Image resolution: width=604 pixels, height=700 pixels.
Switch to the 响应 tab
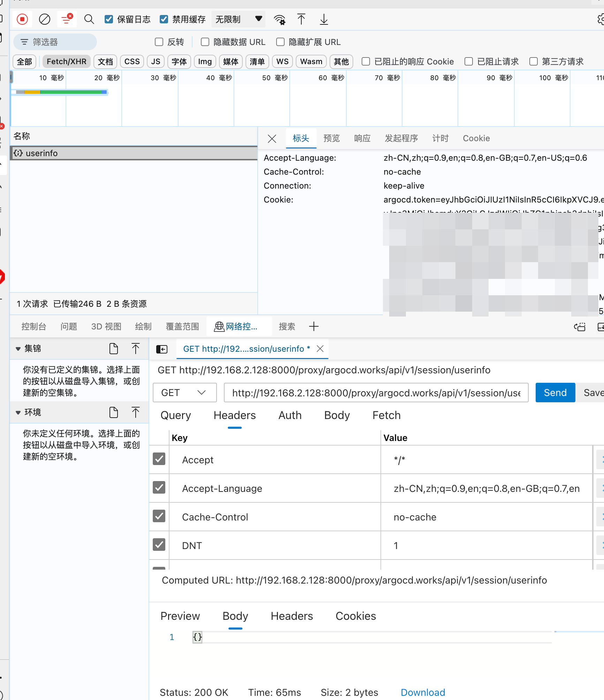tap(362, 138)
